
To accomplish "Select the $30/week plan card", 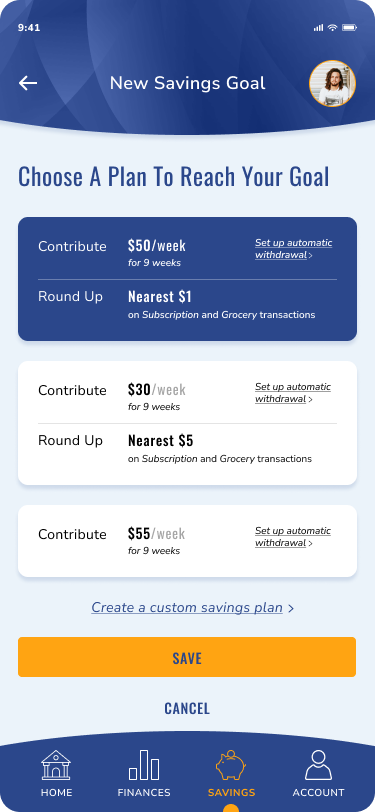I will click(188, 423).
